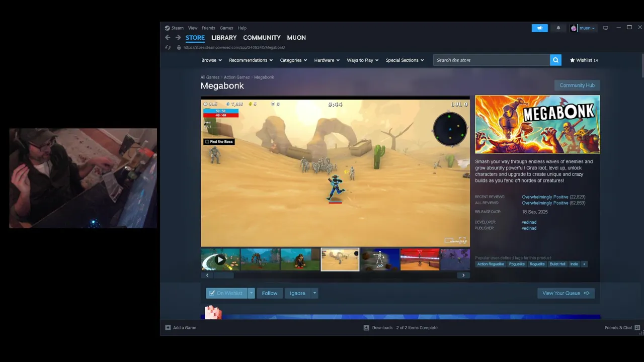Select the selected desert screenshot thumbnail

pyautogui.click(x=340, y=259)
